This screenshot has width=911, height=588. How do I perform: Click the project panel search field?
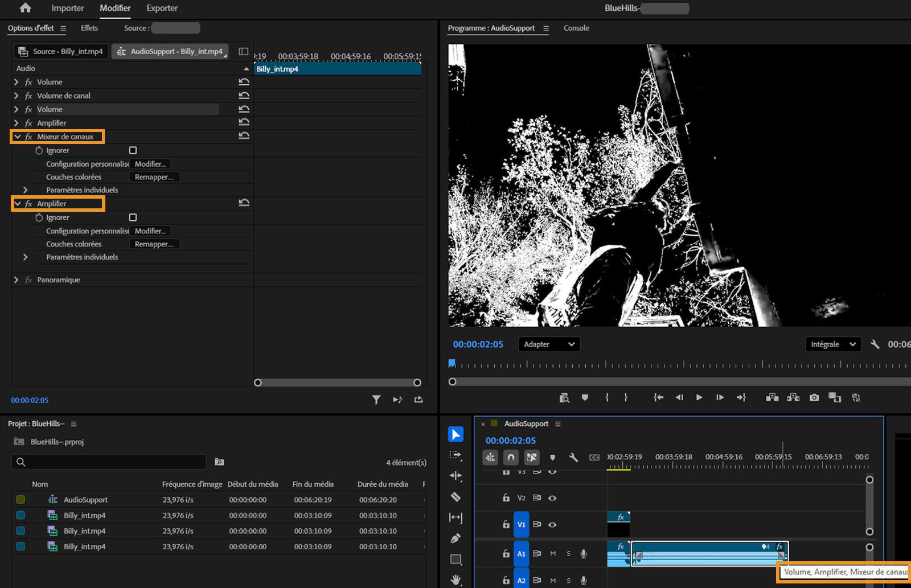point(108,462)
